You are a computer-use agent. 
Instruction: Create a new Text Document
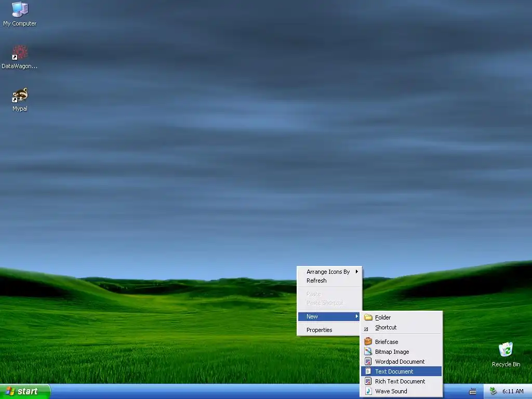402,371
